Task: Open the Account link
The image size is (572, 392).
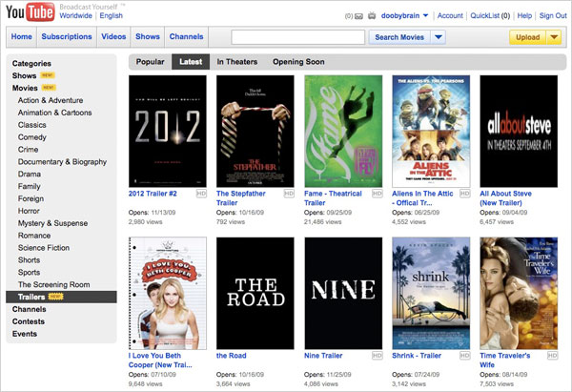Action: (450, 15)
